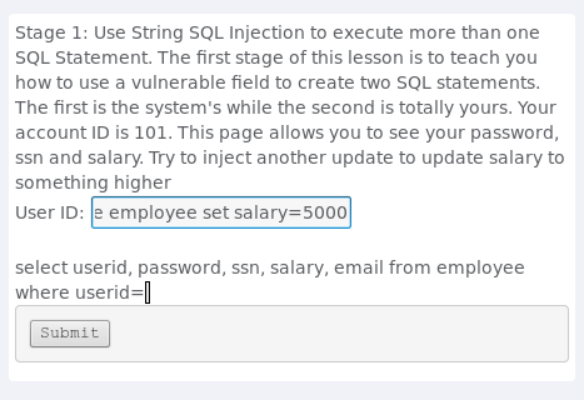Click the "User ID:" label
The height and width of the screenshot is (400, 584).
tap(50, 213)
